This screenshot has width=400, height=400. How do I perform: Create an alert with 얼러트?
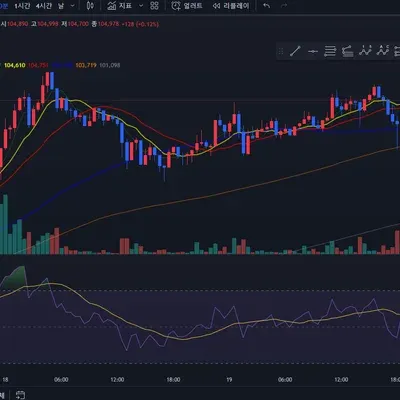[187, 6]
